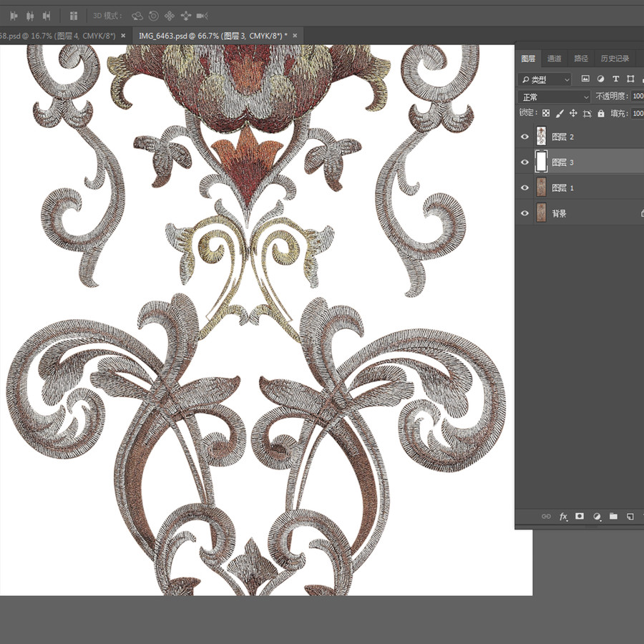The height and width of the screenshot is (644, 644).
Task: Click the distribute left edges icon
Action: tap(14, 16)
